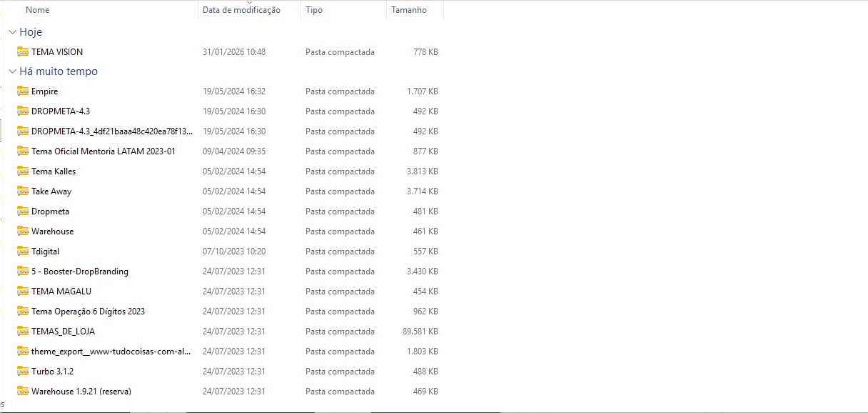The image size is (868, 413).
Task: Select the Take Away folder icon
Action: coord(23,191)
